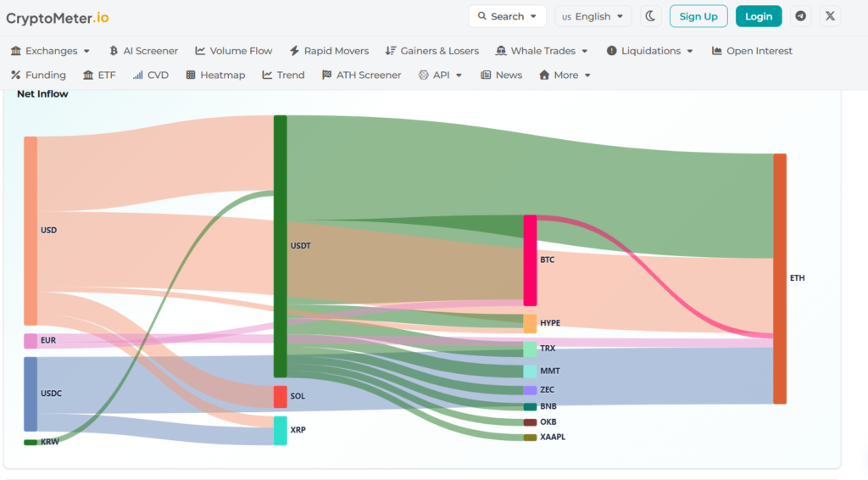868x480 pixels.
Task: Click the Whale Trades icon
Action: point(501,51)
